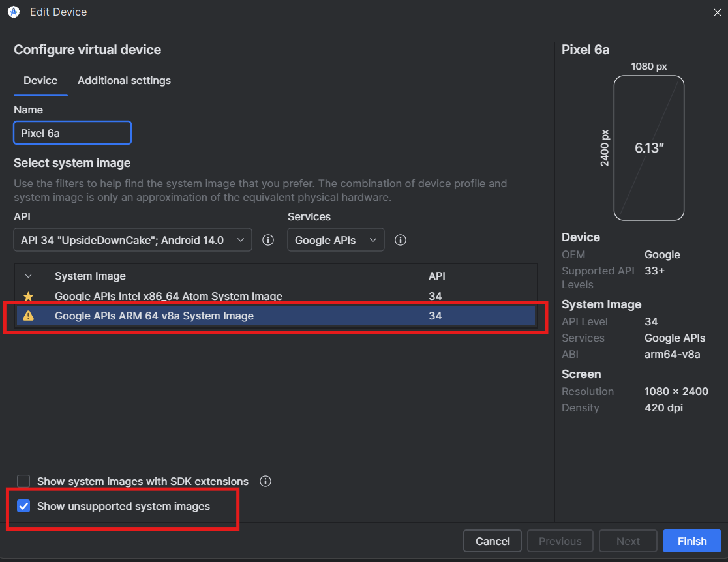728x562 pixels.
Task: Click the device Name input field
Action: click(72, 133)
